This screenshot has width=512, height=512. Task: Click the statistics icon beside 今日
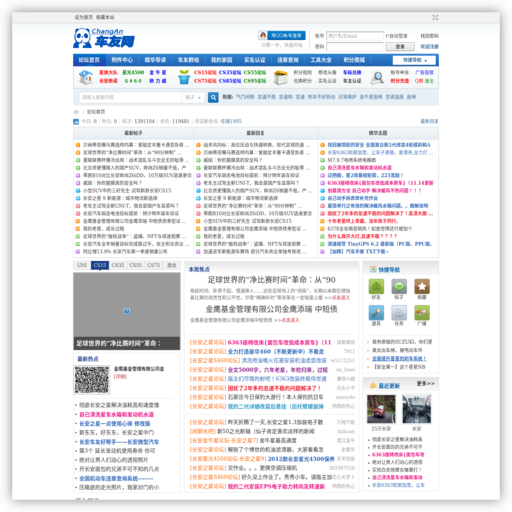tap(76, 121)
